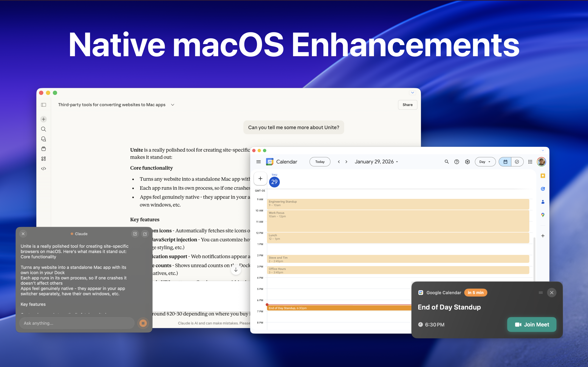Image resolution: width=588 pixels, height=367 pixels.
Task: Switch to Tasks view in Google Calendar
Action: tap(517, 162)
